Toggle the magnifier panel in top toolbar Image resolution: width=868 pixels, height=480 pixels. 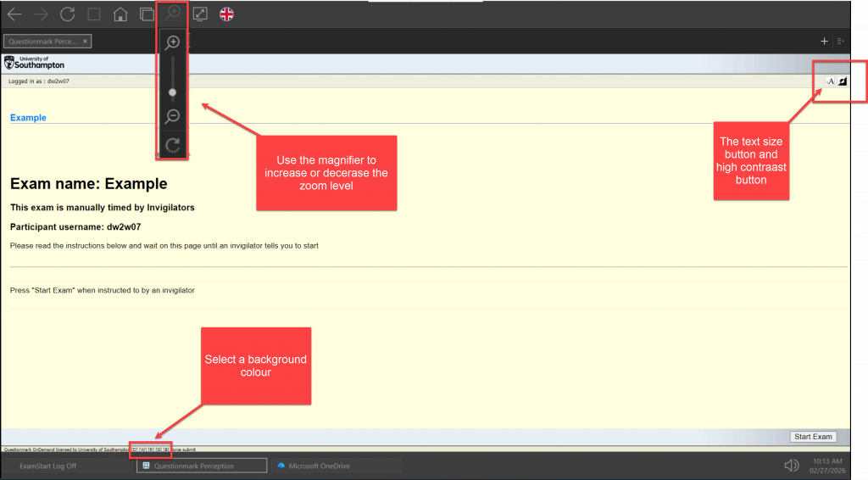pyautogui.click(x=173, y=13)
